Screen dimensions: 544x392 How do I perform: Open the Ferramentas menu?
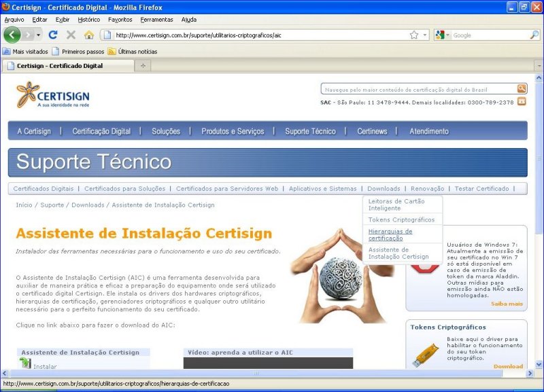tap(156, 20)
